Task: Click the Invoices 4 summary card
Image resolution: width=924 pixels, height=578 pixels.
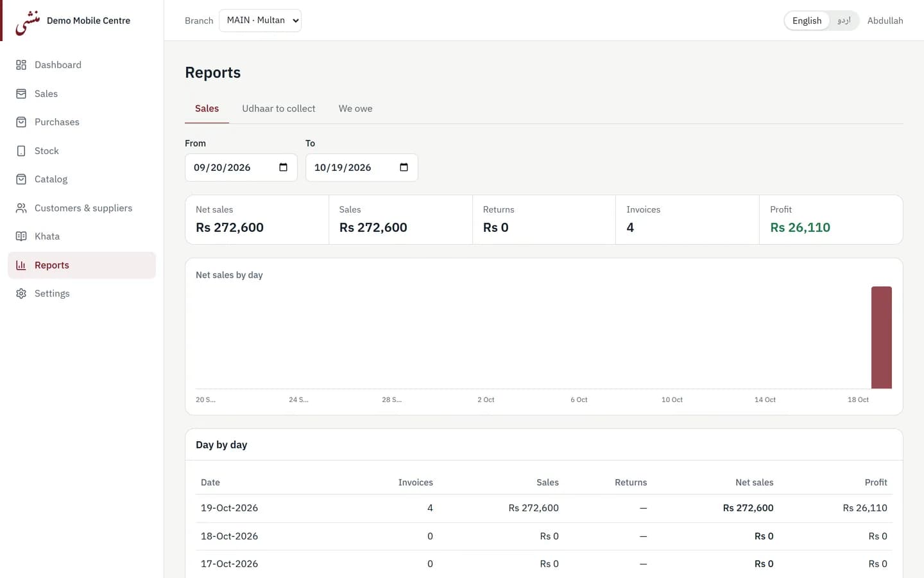Action: [x=687, y=220]
